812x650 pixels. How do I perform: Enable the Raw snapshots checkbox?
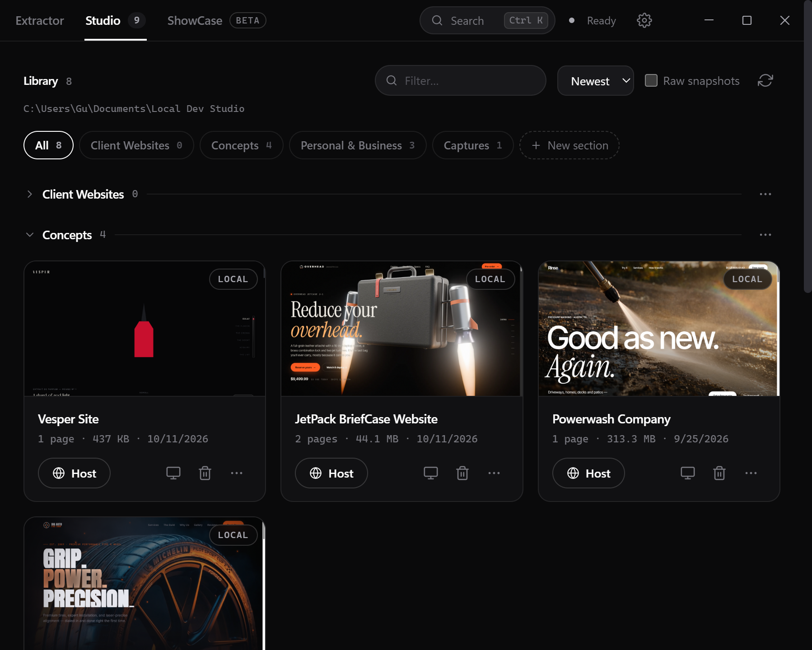click(651, 80)
